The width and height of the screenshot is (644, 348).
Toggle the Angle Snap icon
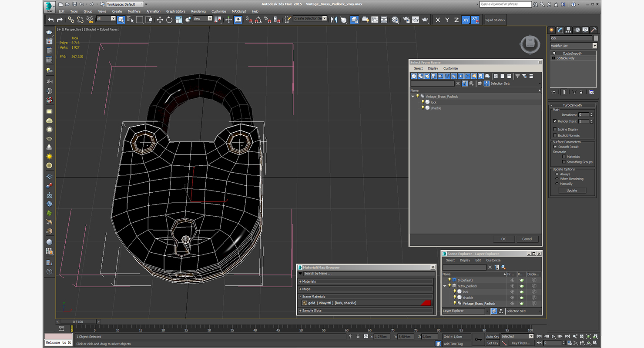click(x=258, y=20)
